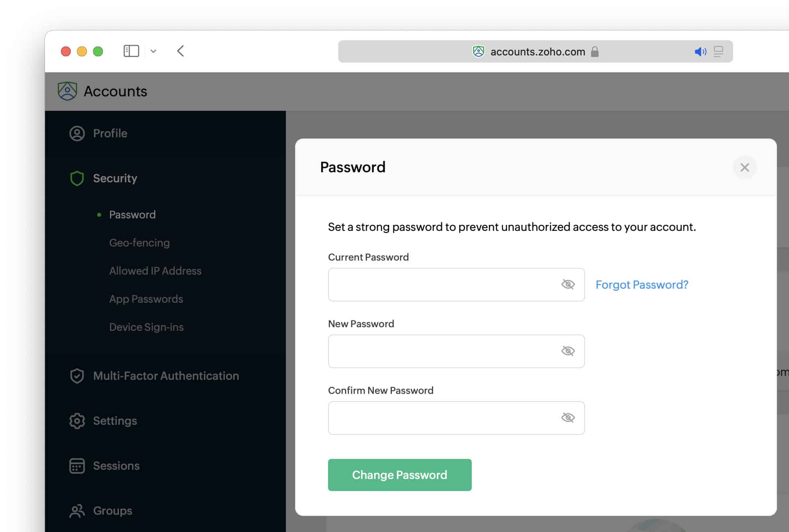Open the Profile section in sidebar
The image size is (789, 532).
[110, 133]
